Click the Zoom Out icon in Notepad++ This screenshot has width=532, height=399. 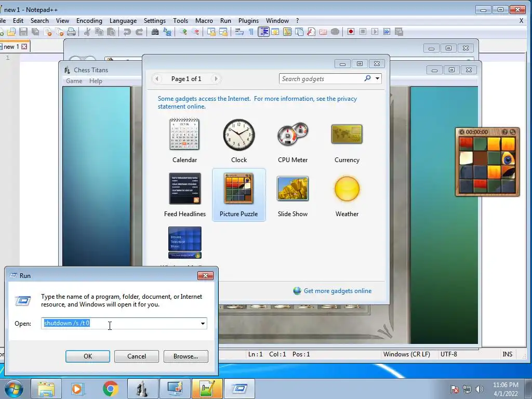tap(195, 32)
